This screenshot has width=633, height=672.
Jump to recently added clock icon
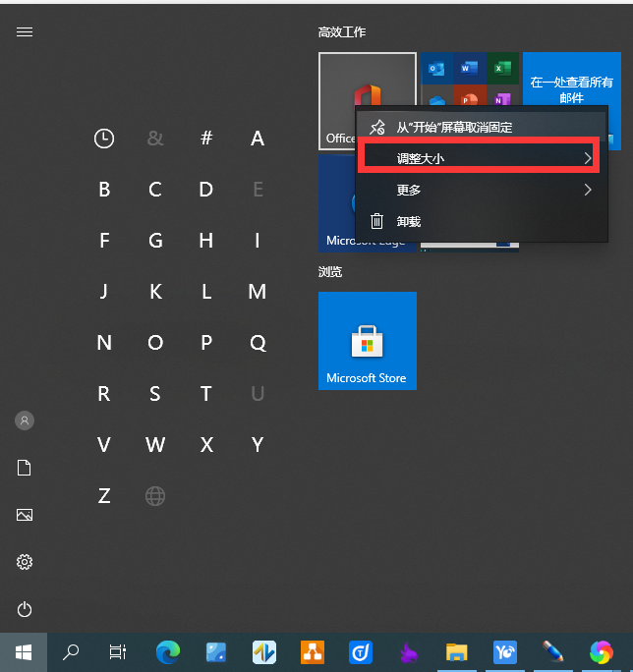tap(104, 139)
